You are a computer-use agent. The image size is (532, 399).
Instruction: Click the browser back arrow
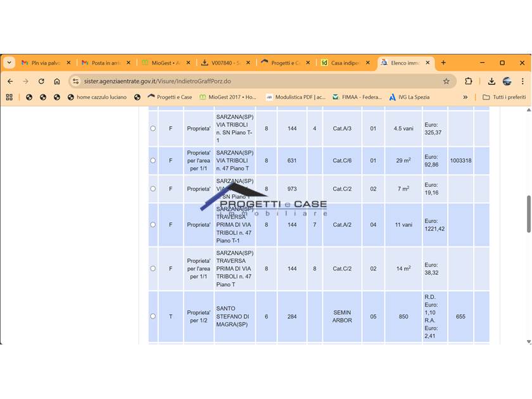point(10,81)
